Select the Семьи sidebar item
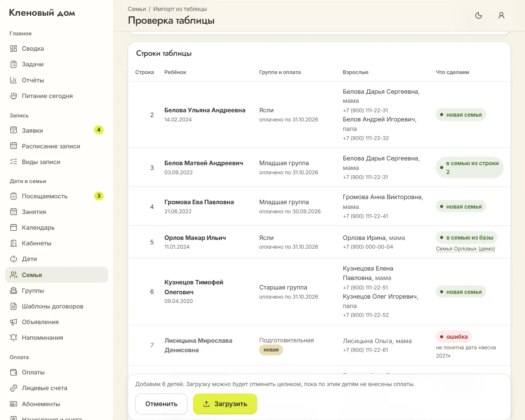525x420 pixels. coord(57,275)
